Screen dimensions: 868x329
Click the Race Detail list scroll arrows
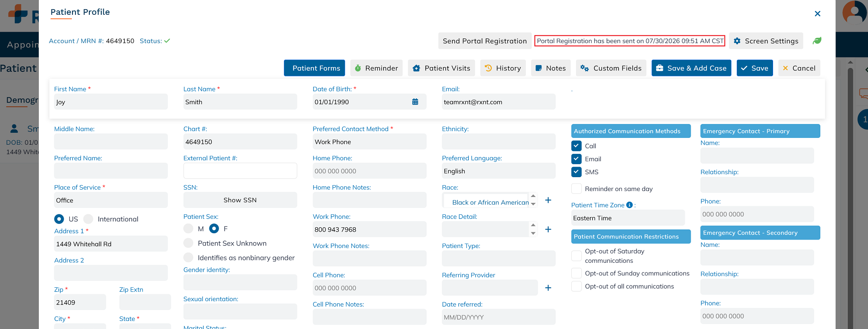[533, 229]
